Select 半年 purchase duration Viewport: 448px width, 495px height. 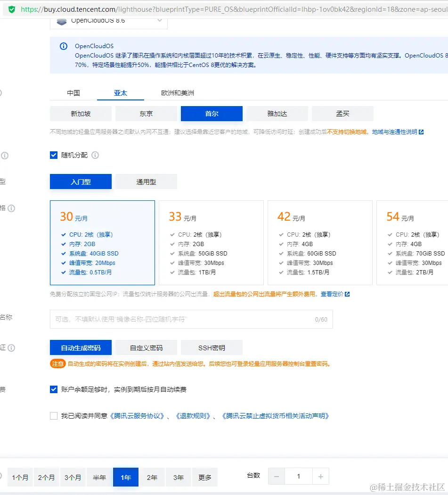coord(99,477)
